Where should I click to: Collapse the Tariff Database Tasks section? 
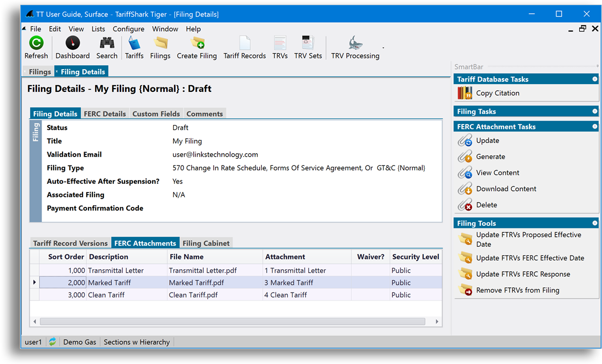point(595,79)
